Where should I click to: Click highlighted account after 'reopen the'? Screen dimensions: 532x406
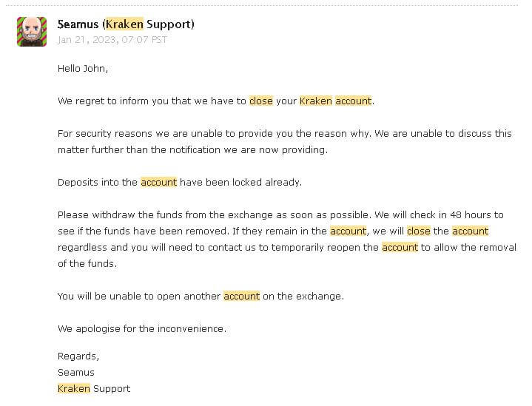pos(400,248)
